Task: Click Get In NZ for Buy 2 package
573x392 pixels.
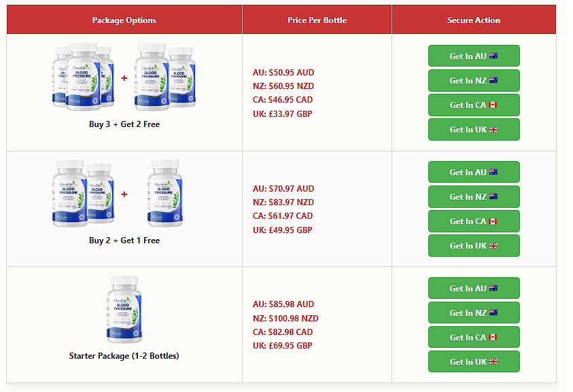Action: click(474, 196)
